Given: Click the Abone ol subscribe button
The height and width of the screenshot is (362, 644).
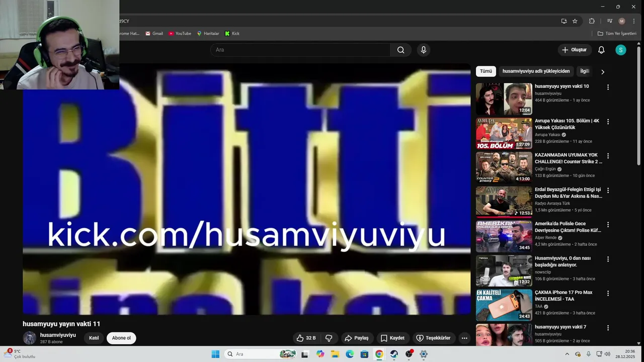Looking at the screenshot, I should point(121,338).
